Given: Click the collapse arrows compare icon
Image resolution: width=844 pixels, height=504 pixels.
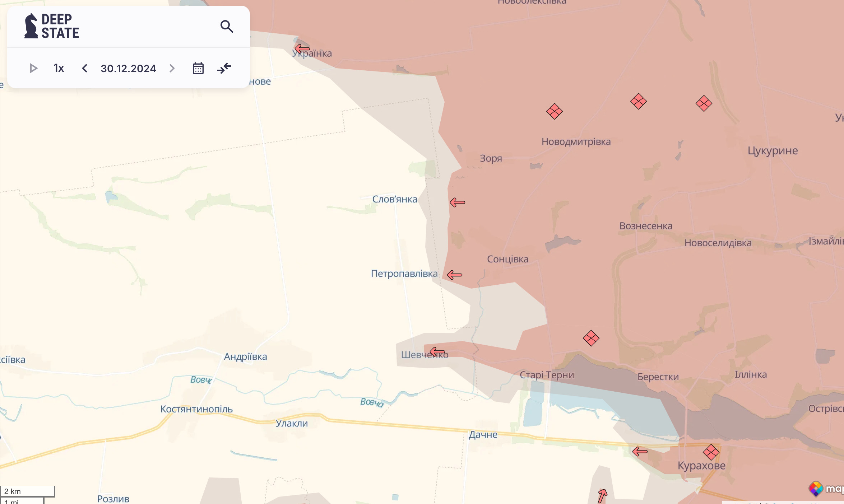Looking at the screenshot, I should click(x=224, y=68).
